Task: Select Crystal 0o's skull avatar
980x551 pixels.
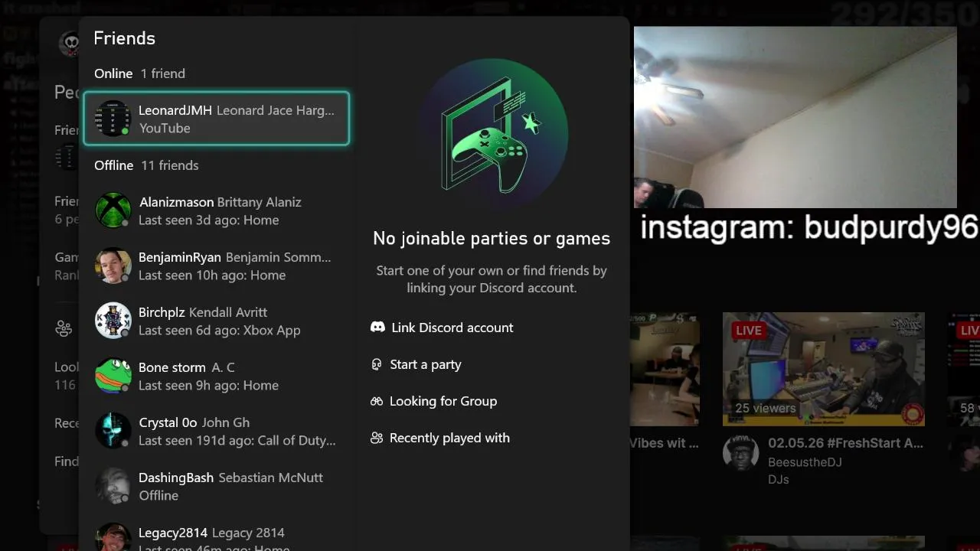Action: coord(113,431)
